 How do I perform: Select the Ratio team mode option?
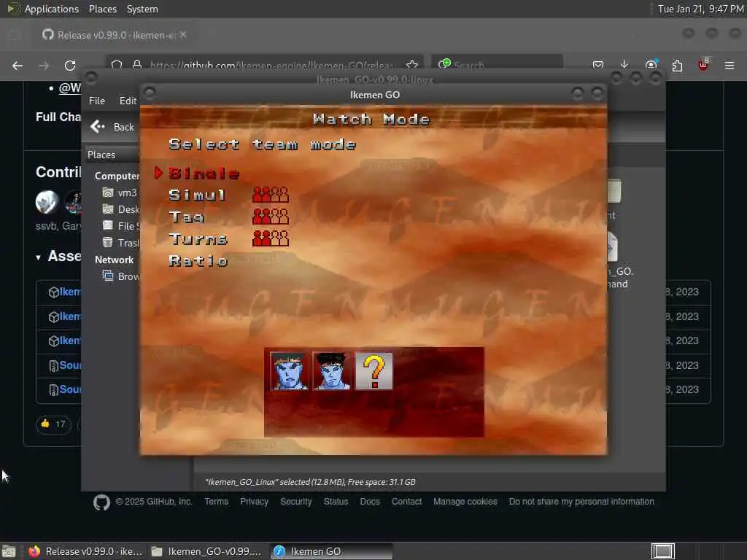tap(198, 261)
